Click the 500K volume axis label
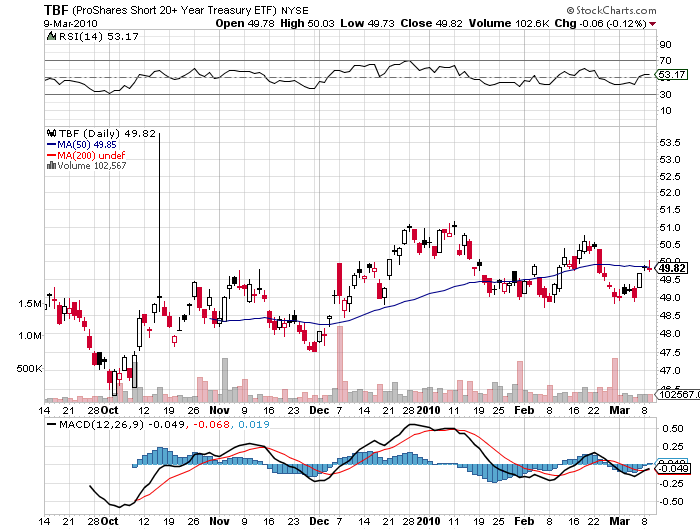The image size is (700, 530). tap(29, 369)
